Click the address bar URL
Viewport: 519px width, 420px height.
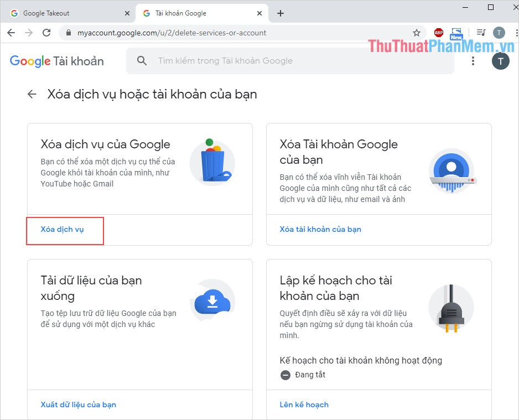[172, 33]
